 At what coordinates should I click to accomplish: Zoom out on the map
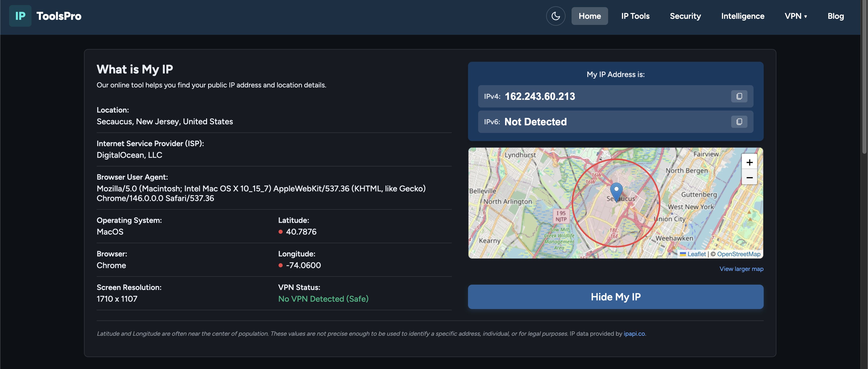(749, 177)
